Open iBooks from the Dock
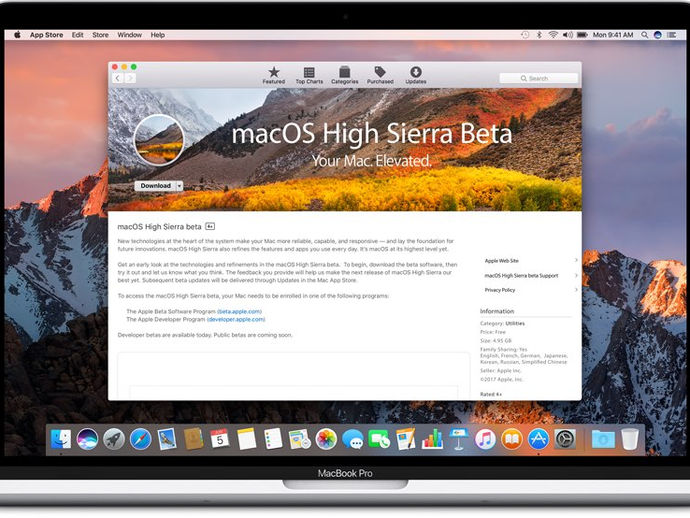The height and width of the screenshot is (518, 690). [x=512, y=439]
